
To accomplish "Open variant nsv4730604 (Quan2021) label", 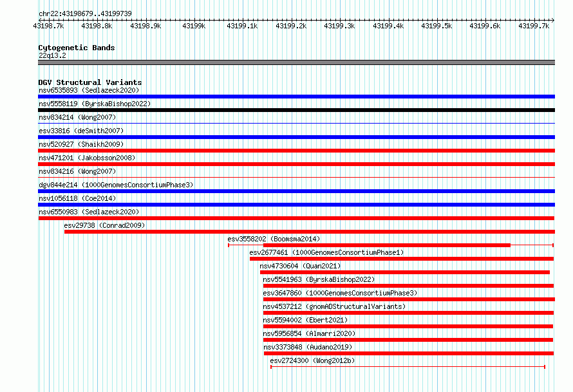I will coord(300,266).
